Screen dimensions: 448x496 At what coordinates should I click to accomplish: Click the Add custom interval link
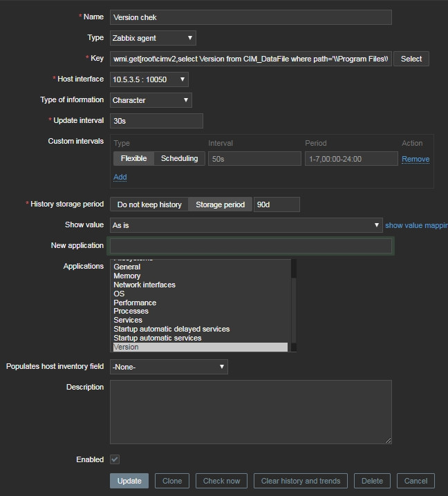(x=120, y=177)
